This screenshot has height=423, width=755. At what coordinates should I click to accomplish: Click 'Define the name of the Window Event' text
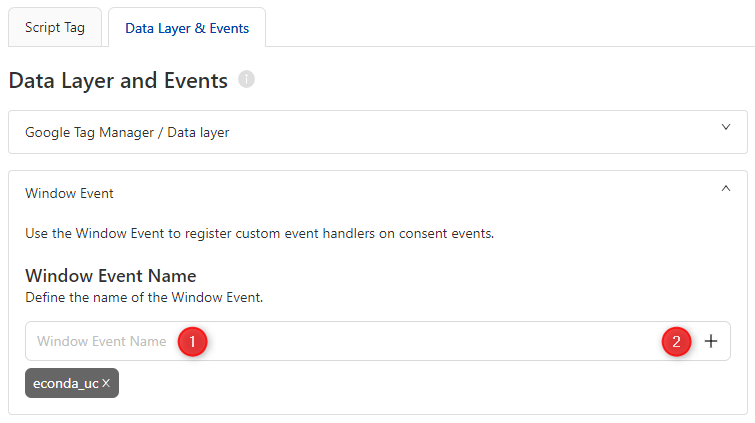[144, 297]
